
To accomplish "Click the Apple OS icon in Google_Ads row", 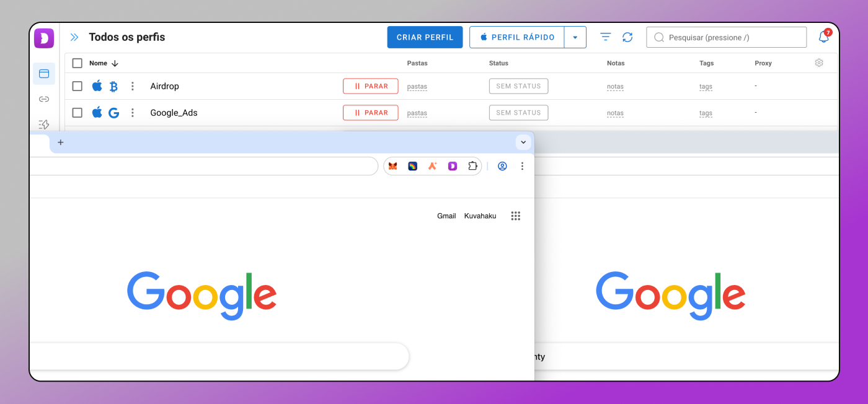I will point(97,113).
